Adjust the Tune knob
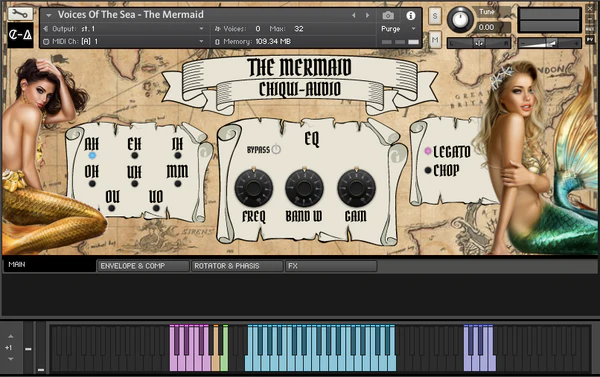The image size is (600, 377). [460, 19]
